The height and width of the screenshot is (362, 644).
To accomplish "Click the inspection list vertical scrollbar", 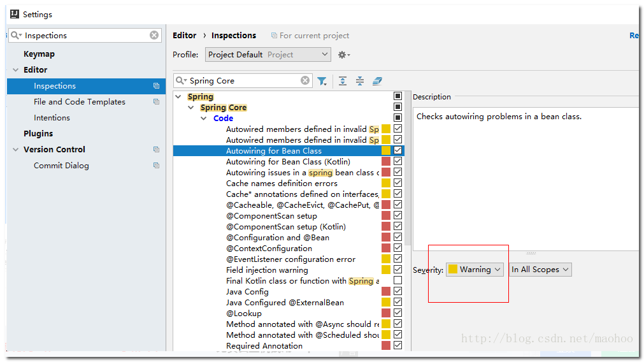I will coord(408,168).
